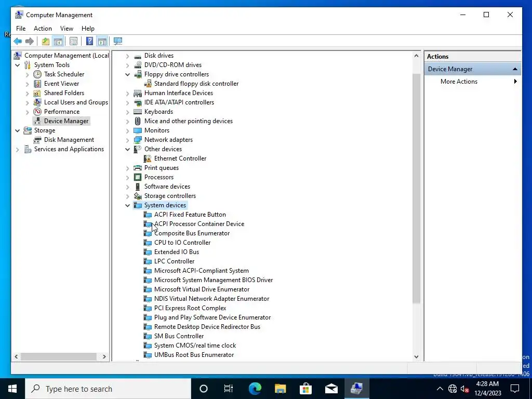Viewport: 532px width, 399px height.
Task: Open the File menu
Action: (x=21, y=29)
